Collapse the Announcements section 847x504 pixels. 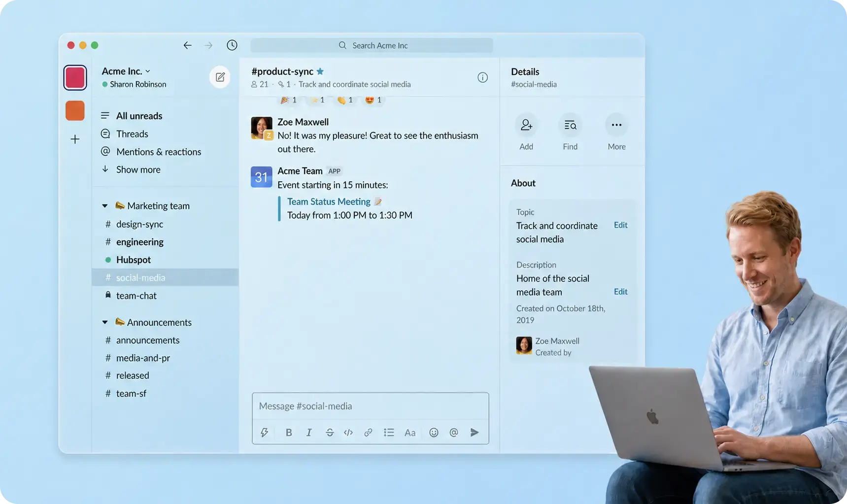tap(104, 322)
